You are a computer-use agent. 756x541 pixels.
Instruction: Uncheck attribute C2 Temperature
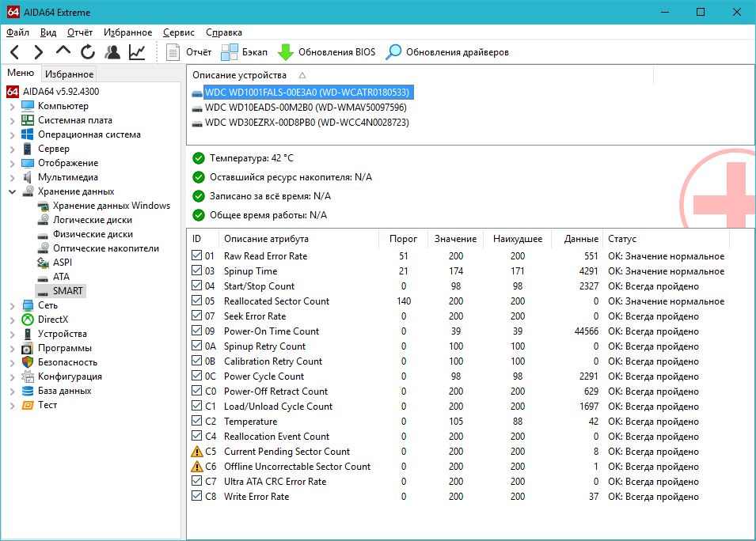point(196,421)
